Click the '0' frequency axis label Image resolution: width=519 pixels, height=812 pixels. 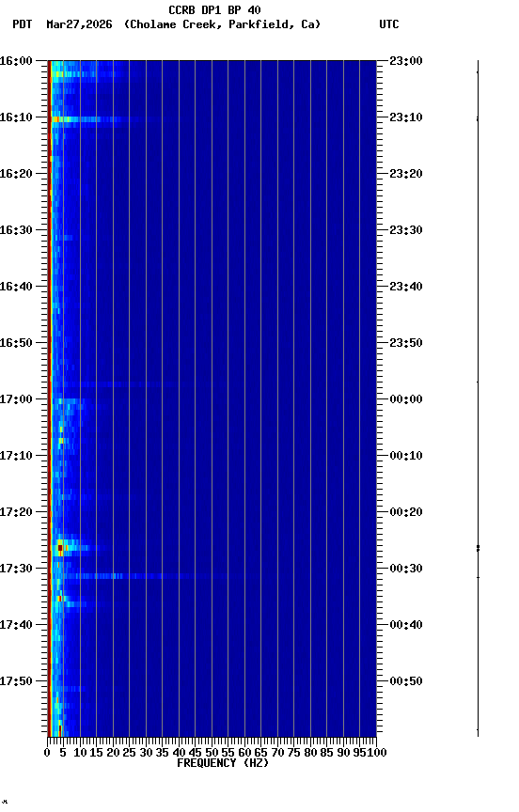coord(47,753)
